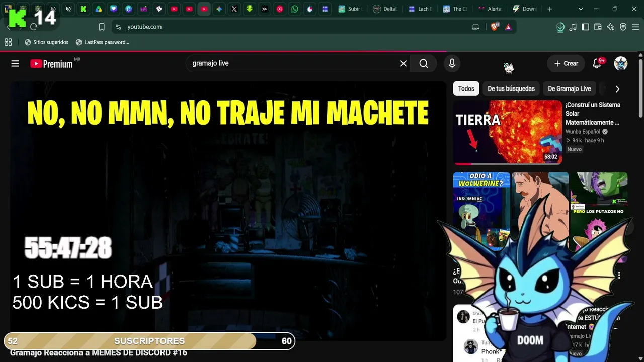Switch to the X (Twitter) pinned tab
This screenshot has height=362, width=644.
click(x=234, y=9)
